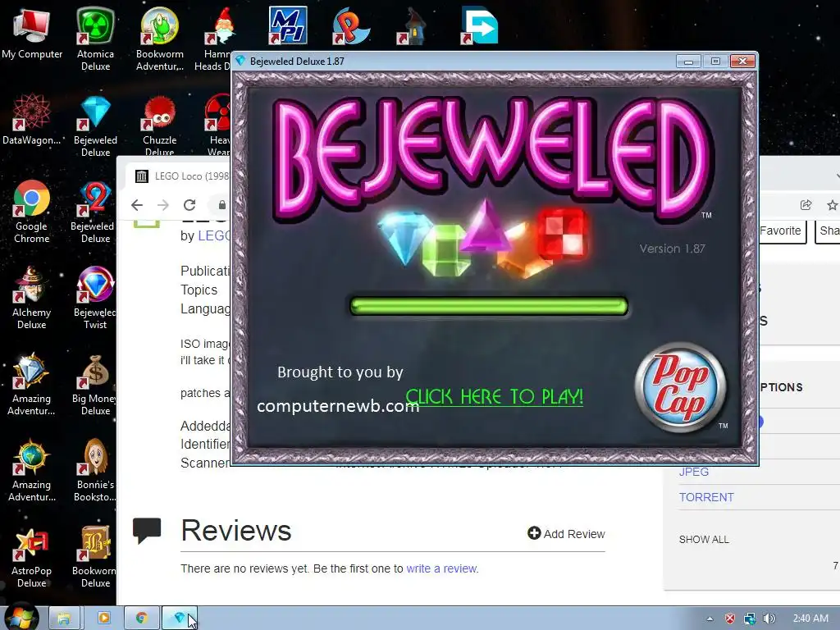Select the MPI blue logo desktop icon
This screenshot has width=840, height=630.
point(288,25)
